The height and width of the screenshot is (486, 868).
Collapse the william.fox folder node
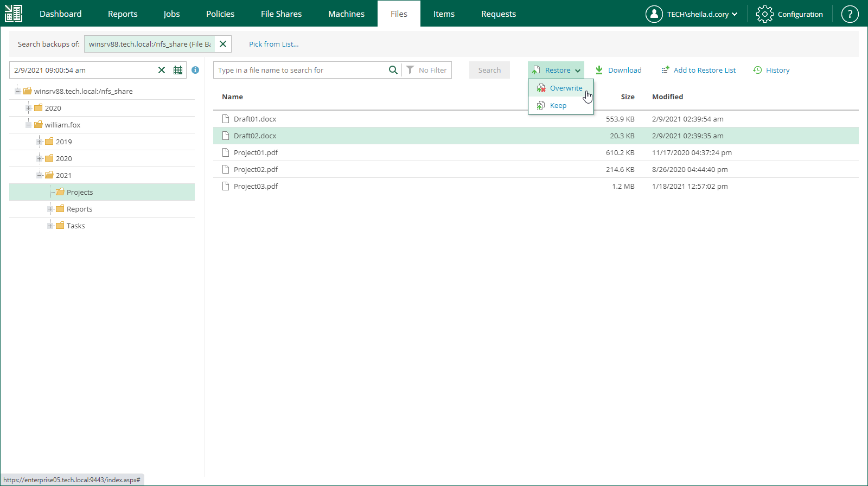[x=28, y=125]
